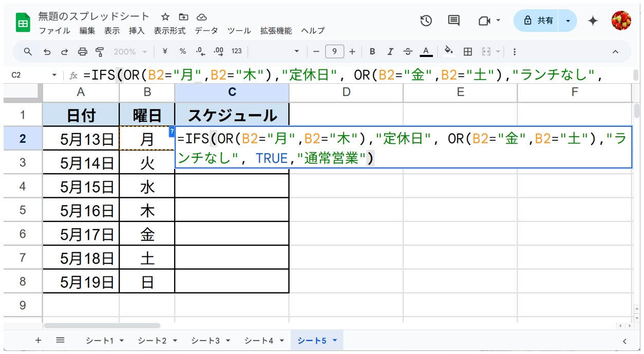Screen dimensions: 644x354
Task: Open the 挿入 menu
Action: [x=137, y=31]
